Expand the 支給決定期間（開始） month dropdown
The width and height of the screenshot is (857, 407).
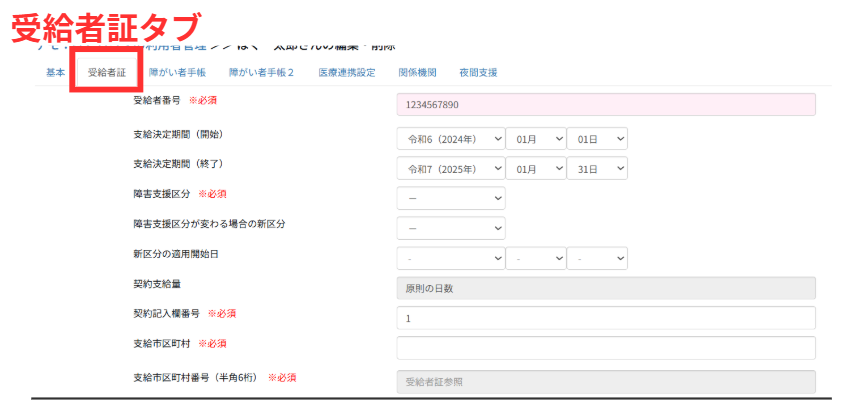(535, 139)
